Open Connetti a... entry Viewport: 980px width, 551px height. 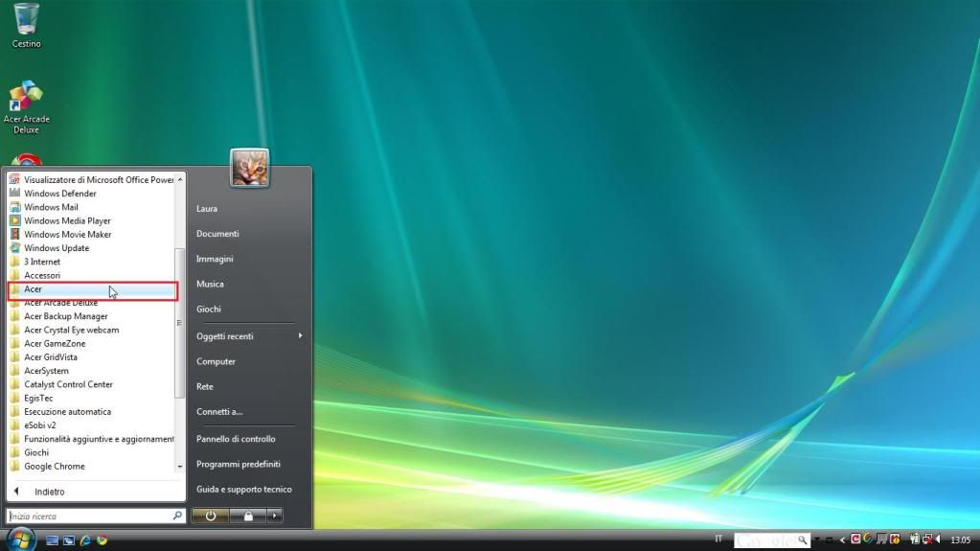coord(219,411)
